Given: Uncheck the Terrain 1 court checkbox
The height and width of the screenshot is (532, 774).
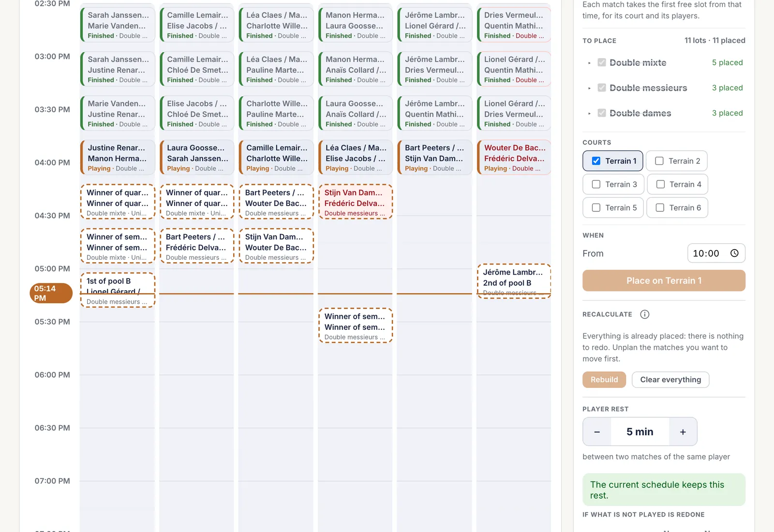Looking at the screenshot, I should (x=596, y=161).
